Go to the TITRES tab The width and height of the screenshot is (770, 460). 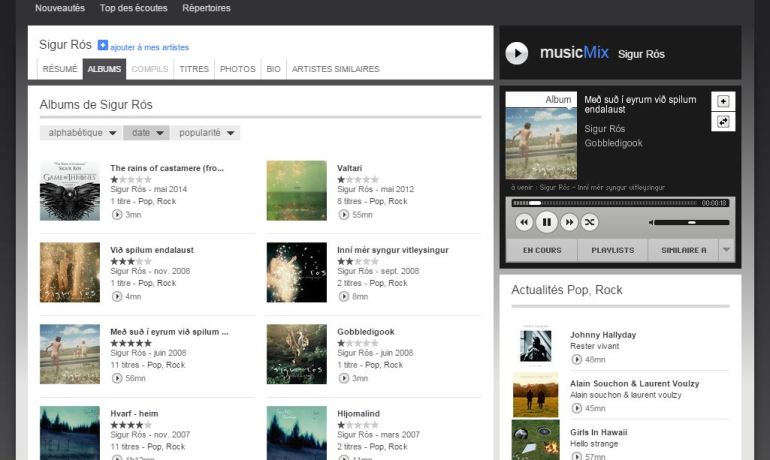tap(194, 69)
